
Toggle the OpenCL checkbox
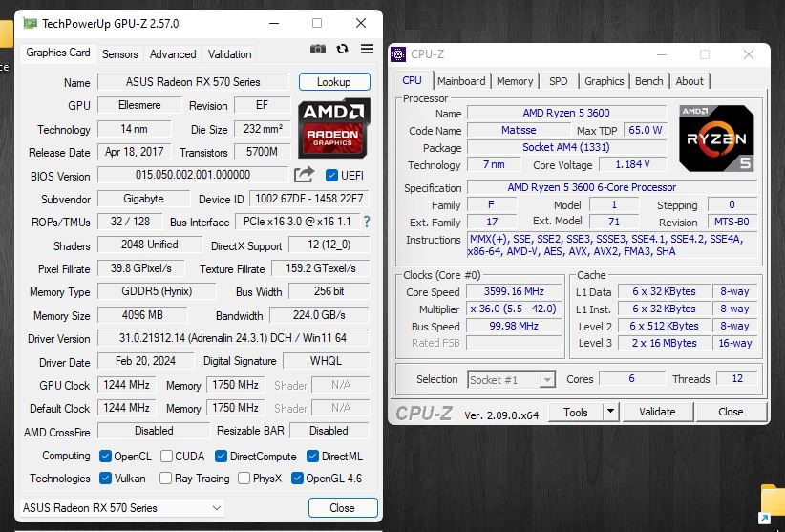[105, 456]
